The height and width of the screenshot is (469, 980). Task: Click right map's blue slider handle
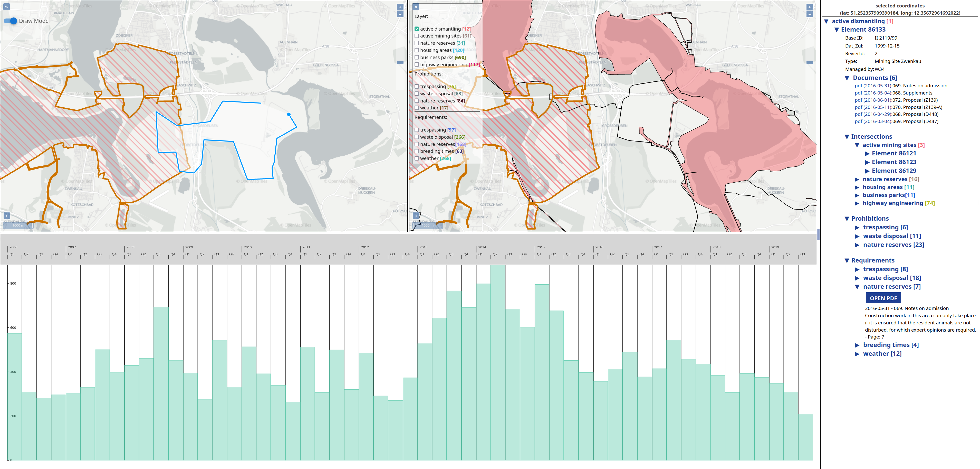point(810,62)
